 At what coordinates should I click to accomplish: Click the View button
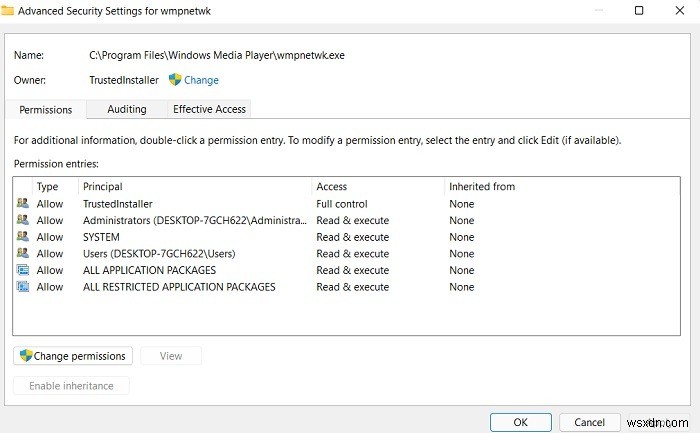pos(171,356)
